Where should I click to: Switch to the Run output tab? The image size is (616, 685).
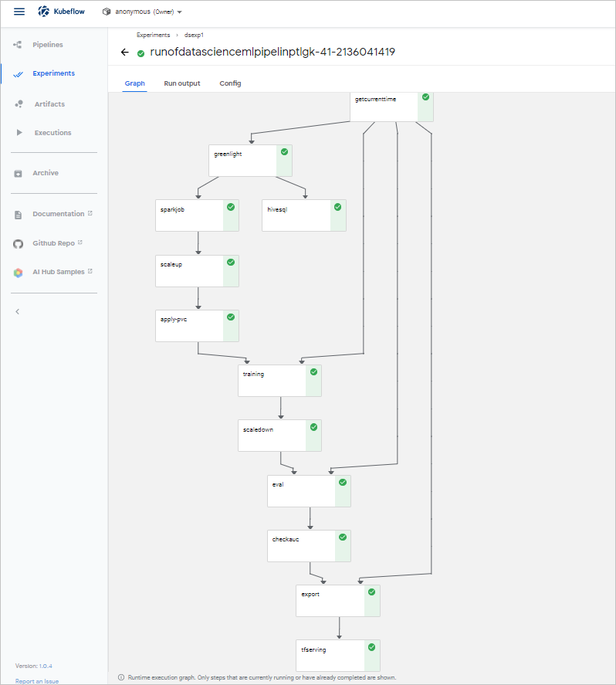click(x=182, y=83)
